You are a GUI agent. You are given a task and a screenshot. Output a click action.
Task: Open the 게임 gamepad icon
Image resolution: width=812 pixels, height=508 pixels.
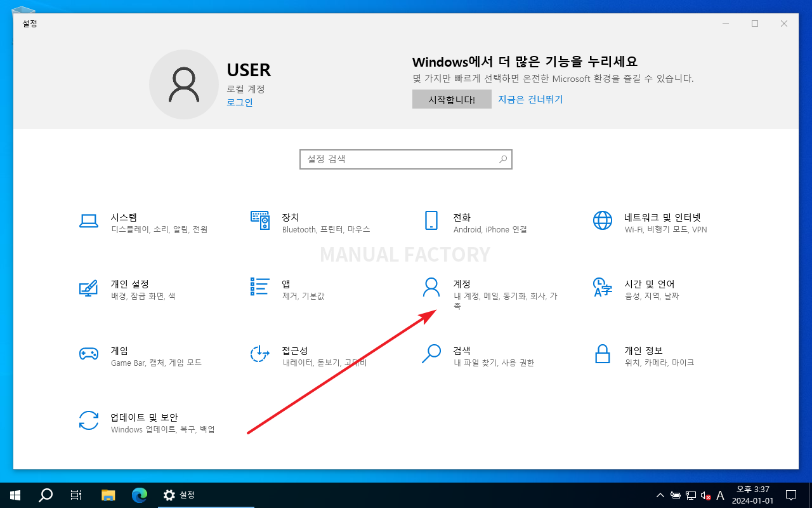89,354
